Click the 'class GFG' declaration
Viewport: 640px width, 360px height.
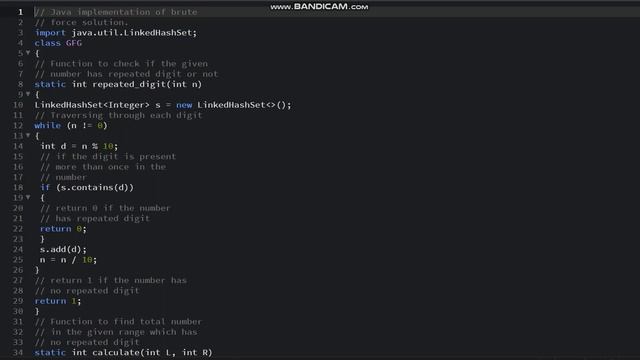pyautogui.click(x=58, y=43)
